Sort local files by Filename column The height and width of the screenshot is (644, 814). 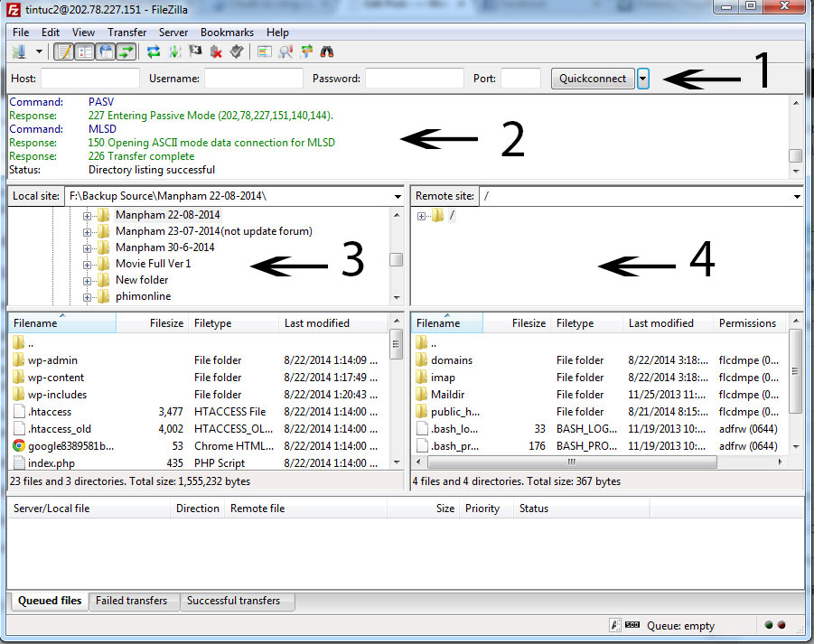tap(62, 322)
